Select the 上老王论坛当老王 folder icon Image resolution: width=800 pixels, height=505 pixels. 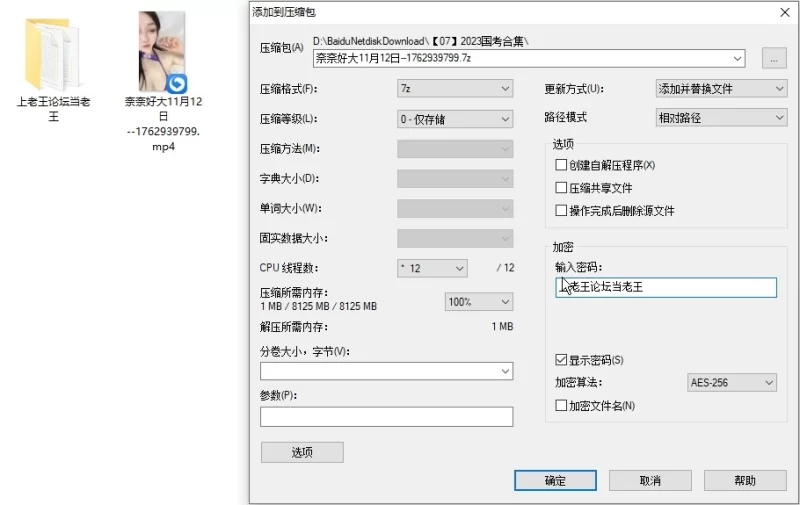[x=53, y=54]
